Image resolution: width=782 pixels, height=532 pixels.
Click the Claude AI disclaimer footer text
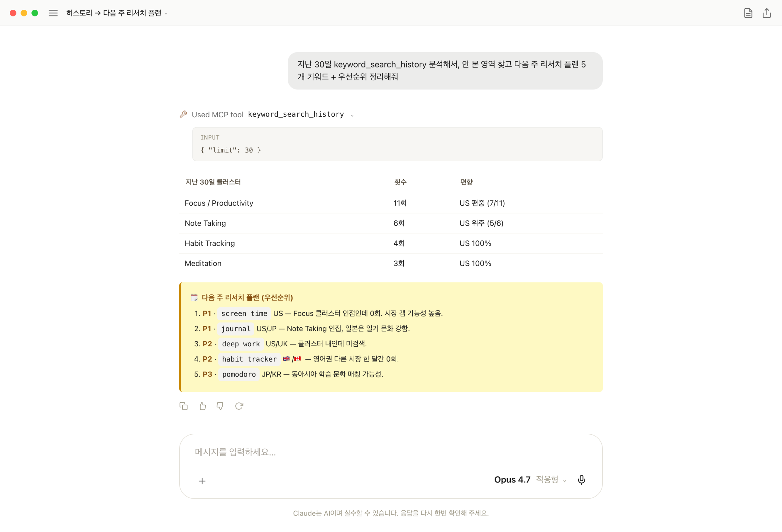tap(391, 513)
